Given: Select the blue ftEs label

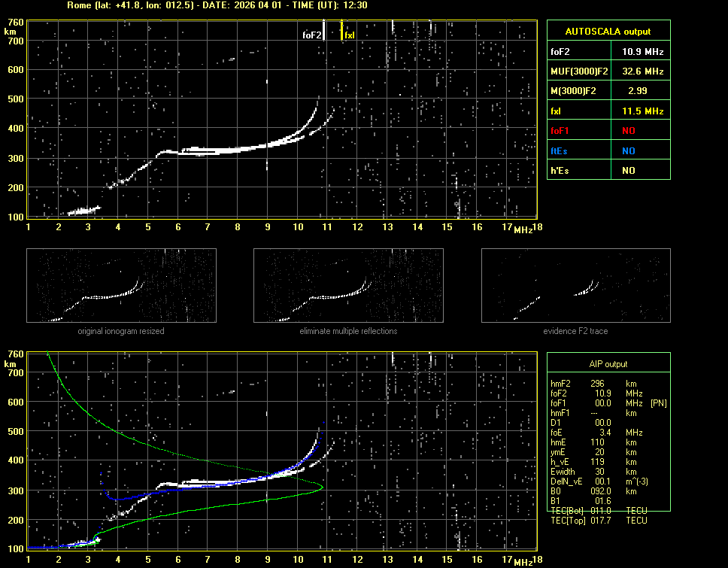Looking at the screenshot, I should (x=559, y=150).
